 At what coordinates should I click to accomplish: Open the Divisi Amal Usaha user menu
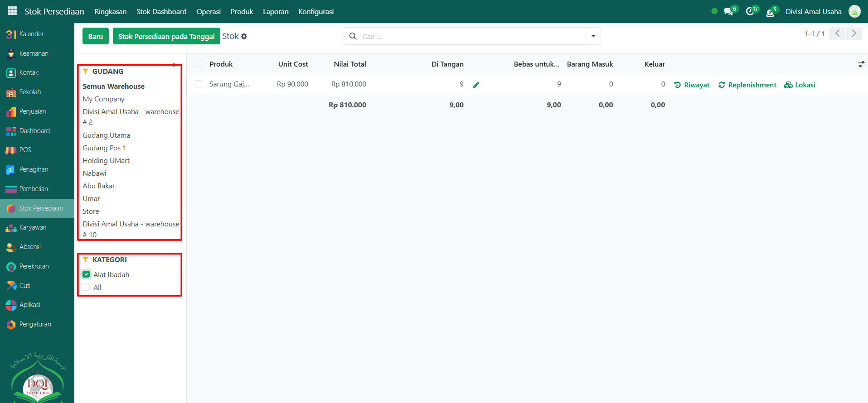pos(814,11)
